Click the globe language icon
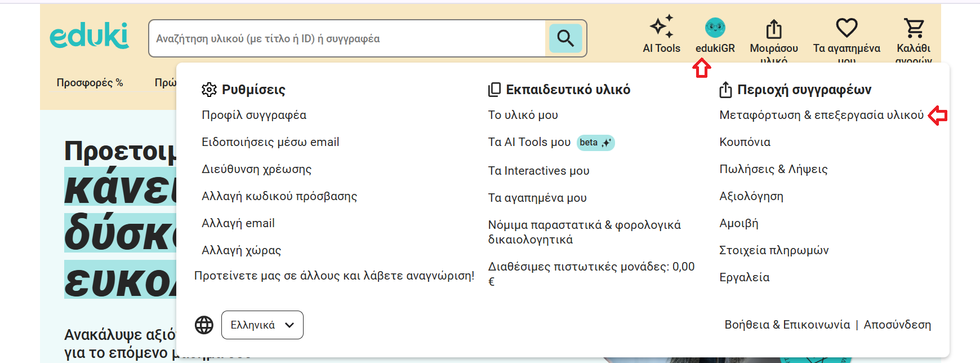 click(x=204, y=325)
